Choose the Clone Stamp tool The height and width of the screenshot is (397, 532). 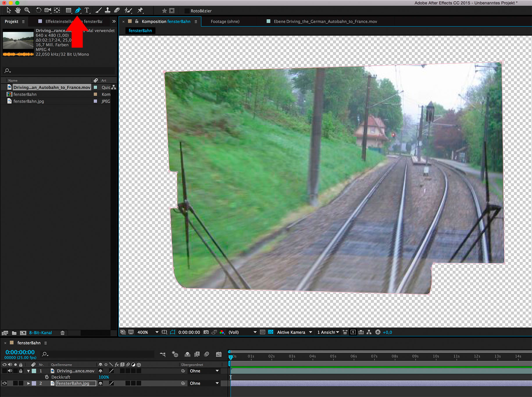pyautogui.click(x=108, y=10)
